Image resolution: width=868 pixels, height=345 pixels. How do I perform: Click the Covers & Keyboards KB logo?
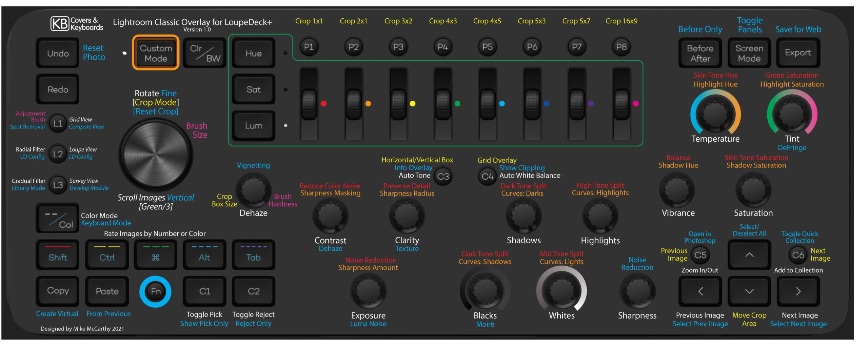[x=77, y=24]
